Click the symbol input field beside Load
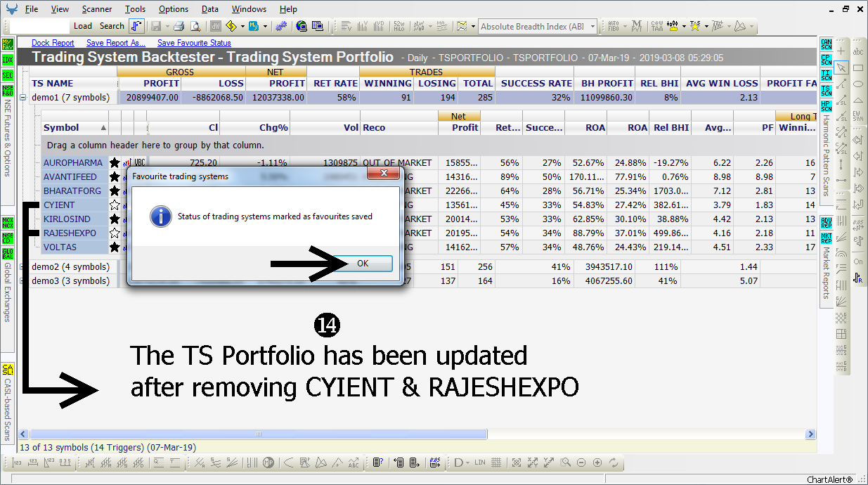Image resolution: width=868 pixels, height=485 pixels. [40, 26]
